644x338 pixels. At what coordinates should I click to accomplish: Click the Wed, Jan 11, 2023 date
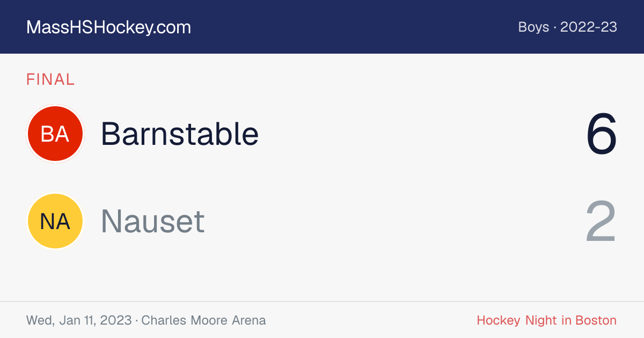(79, 320)
